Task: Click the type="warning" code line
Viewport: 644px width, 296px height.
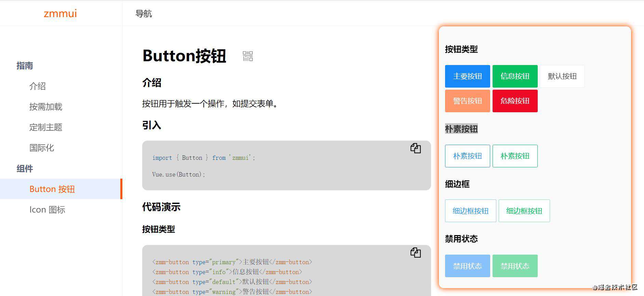Action: [x=232, y=292]
